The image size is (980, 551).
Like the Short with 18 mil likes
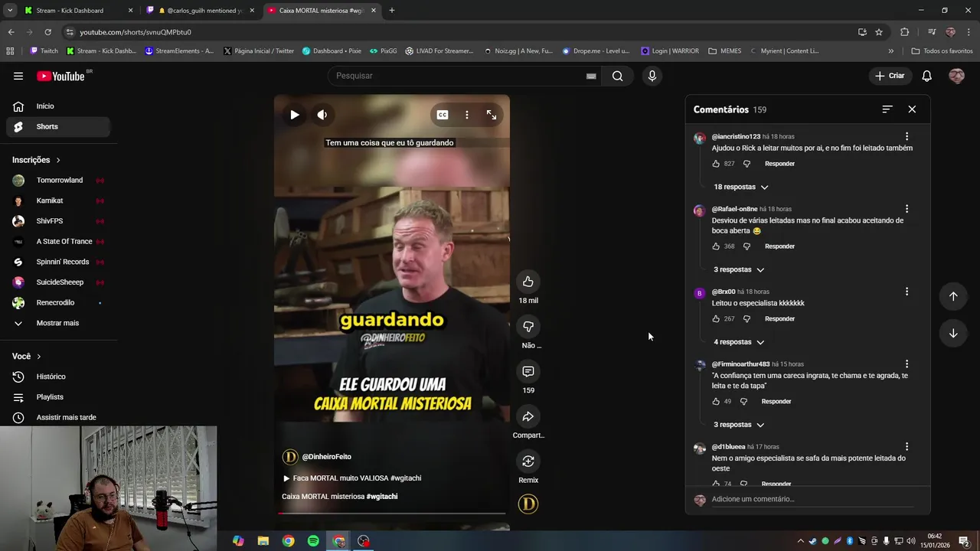[528, 282]
